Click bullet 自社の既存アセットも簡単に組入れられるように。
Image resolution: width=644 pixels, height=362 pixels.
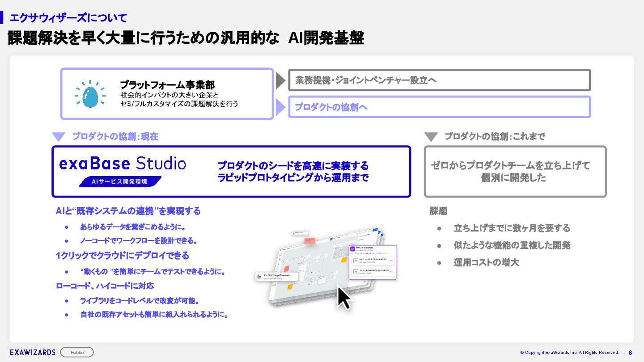tap(155, 315)
